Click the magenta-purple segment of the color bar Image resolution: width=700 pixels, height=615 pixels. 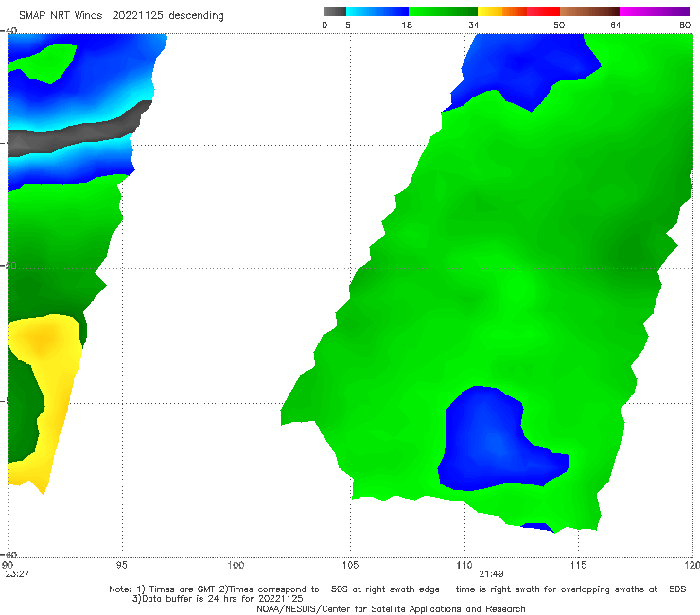[655, 11]
